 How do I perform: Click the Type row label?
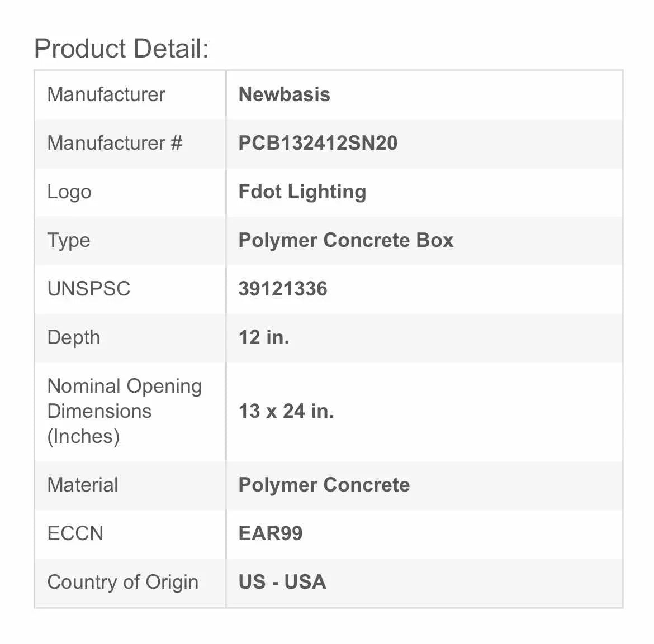pyautogui.click(x=69, y=241)
